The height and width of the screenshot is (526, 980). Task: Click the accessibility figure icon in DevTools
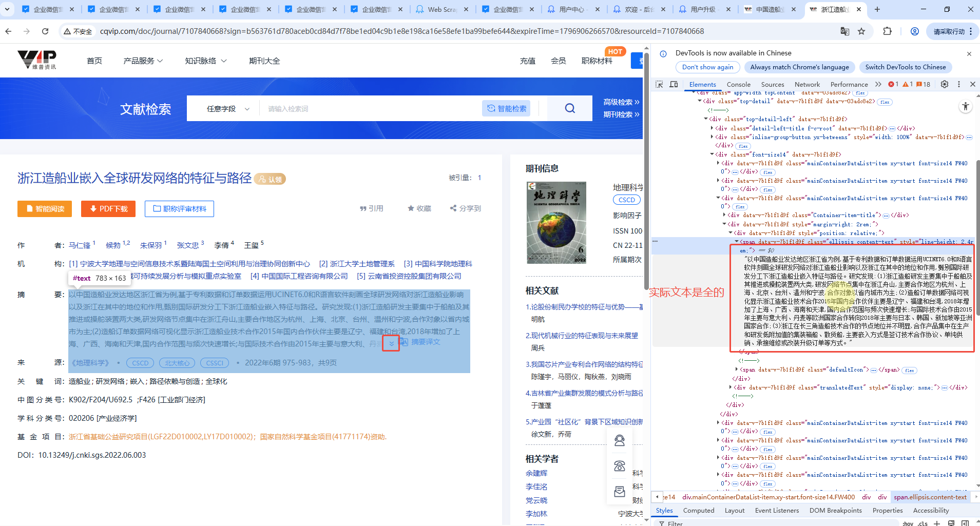[x=966, y=107]
